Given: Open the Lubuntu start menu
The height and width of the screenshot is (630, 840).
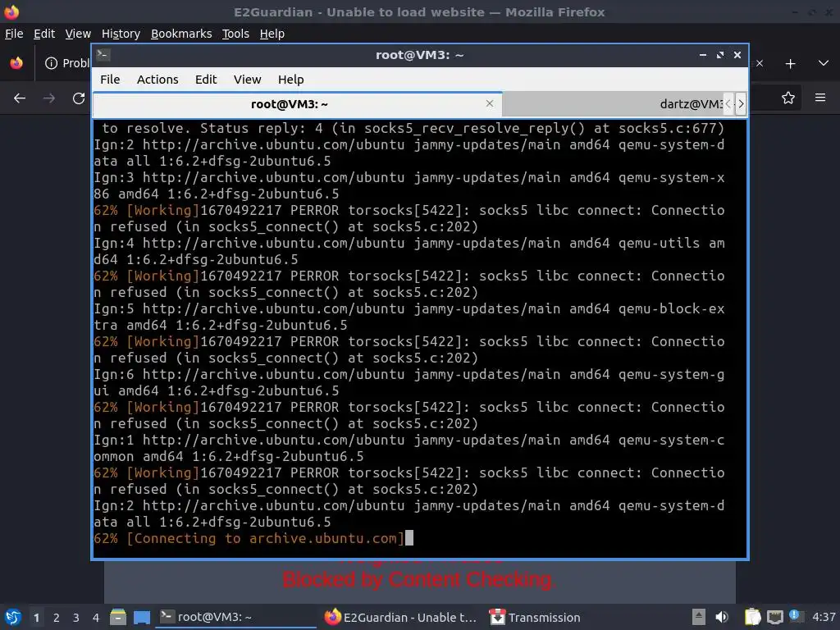Looking at the screenshot, I should tap(13, 617).
